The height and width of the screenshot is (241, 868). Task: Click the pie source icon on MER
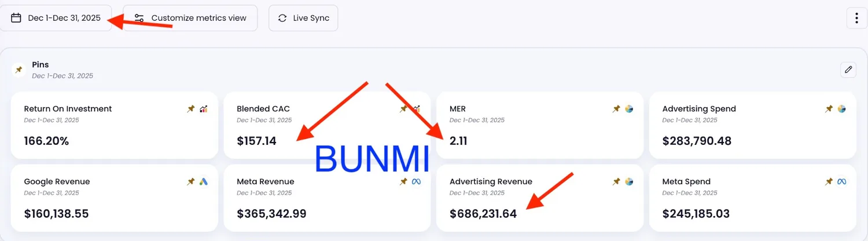coord(629,109)
